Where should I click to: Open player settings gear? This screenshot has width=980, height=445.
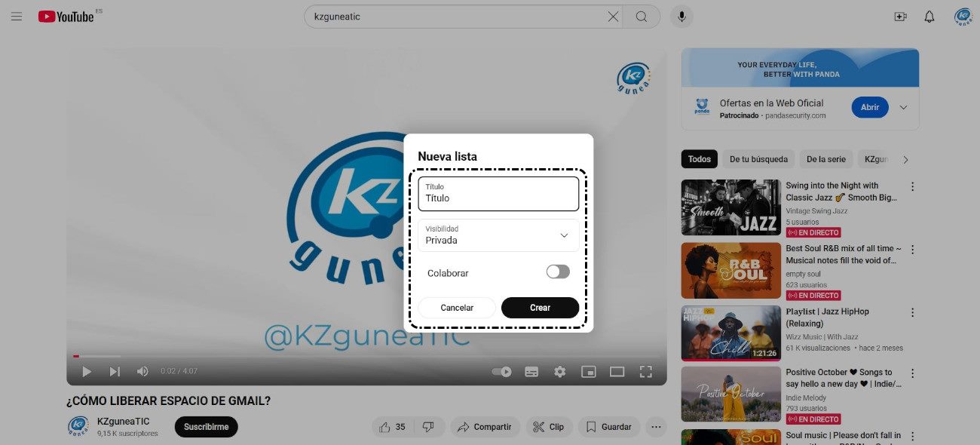559,371
